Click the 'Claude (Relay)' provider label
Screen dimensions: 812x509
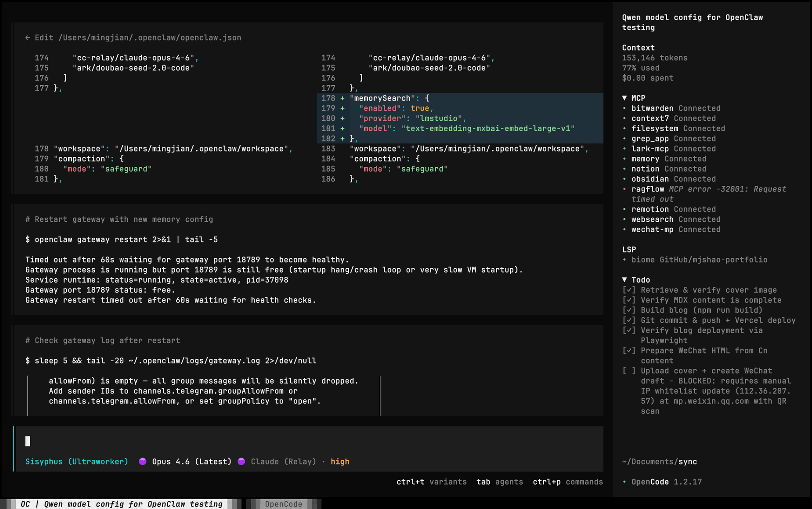click(x=283, y=462)
